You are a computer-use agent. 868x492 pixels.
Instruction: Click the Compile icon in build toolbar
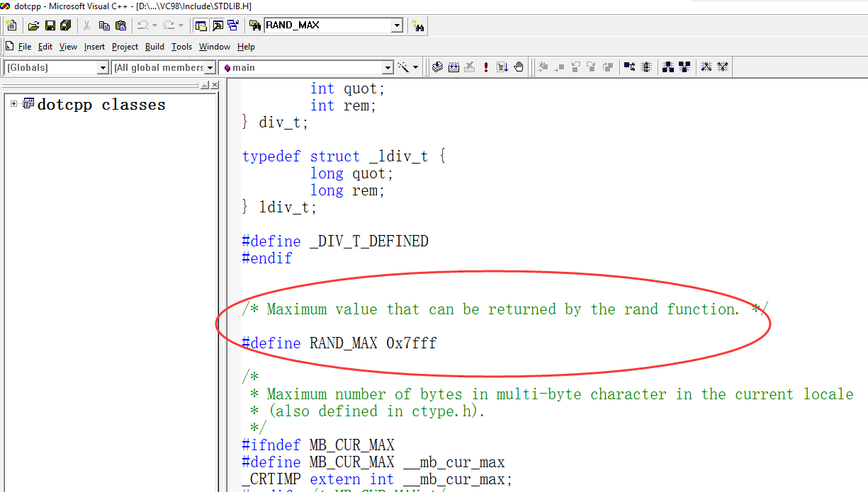pos(437,67)
